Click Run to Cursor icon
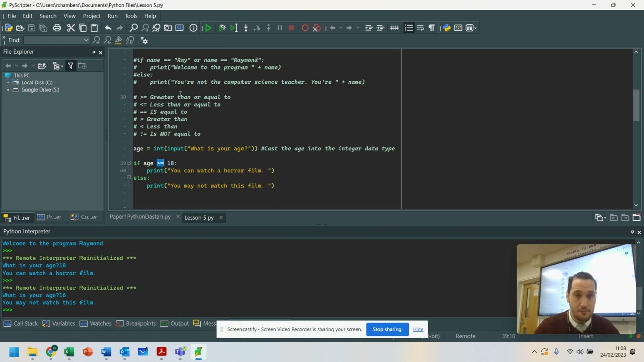Viewport: 644px width, 362px height. pyautogui.click(x=234, y=28)
